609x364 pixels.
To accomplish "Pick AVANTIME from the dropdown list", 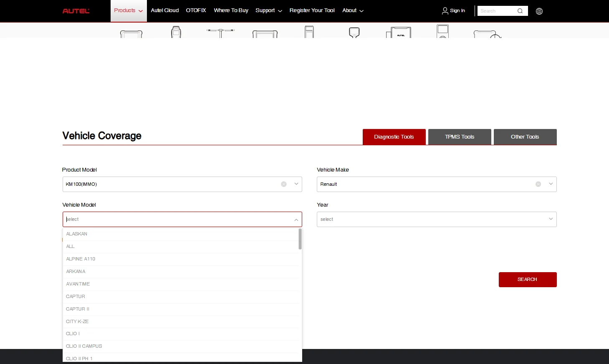I will pos(181,284).
